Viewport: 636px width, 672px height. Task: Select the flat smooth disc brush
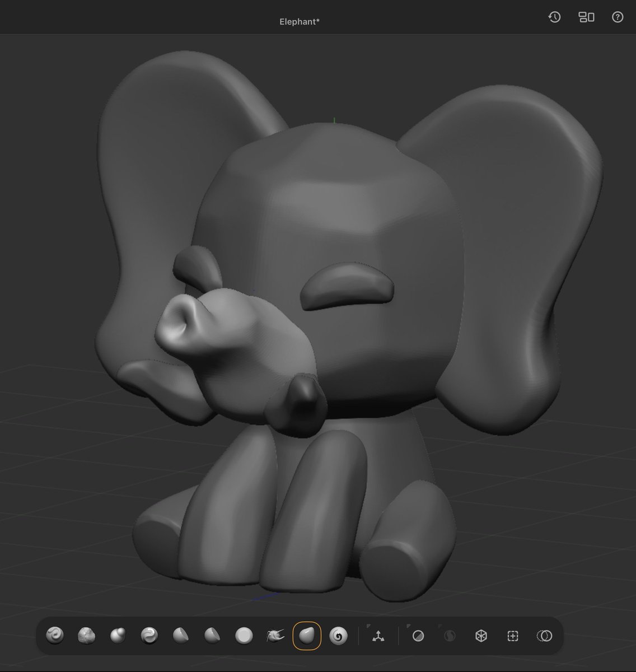244,636
